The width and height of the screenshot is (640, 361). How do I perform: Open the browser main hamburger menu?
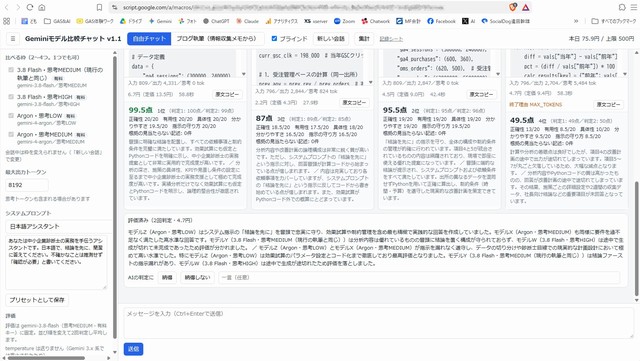coord(633,7)
